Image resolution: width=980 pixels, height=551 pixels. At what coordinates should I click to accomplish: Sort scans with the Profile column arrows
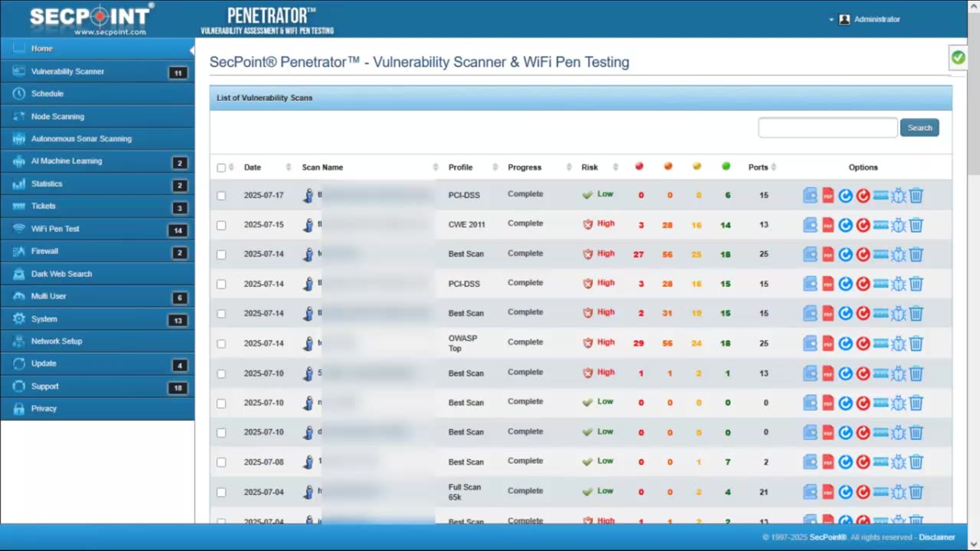coord(495,167)
